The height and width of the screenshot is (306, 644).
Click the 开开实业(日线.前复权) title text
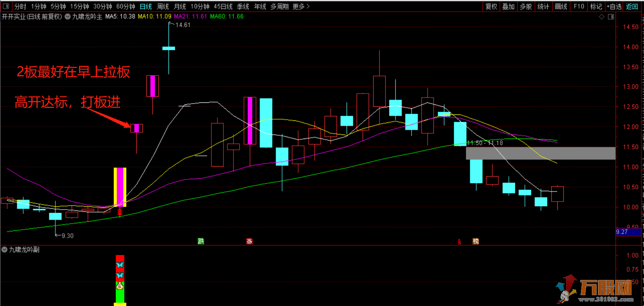32,16
